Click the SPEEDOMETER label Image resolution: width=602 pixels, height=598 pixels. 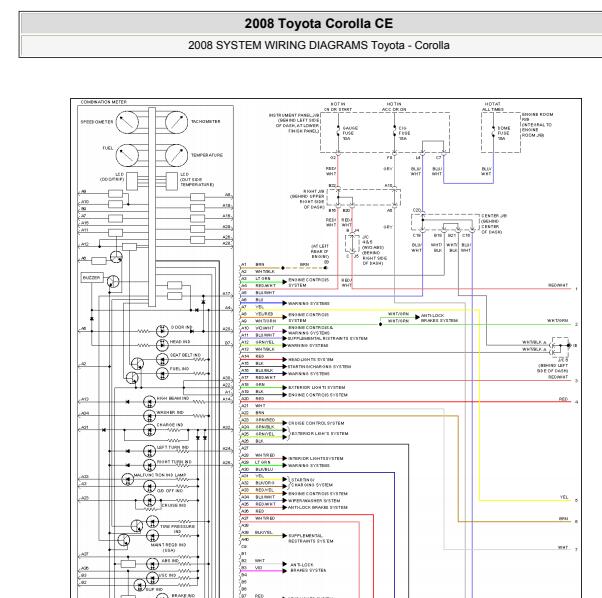pyautogui.click(x=97, y=122)
